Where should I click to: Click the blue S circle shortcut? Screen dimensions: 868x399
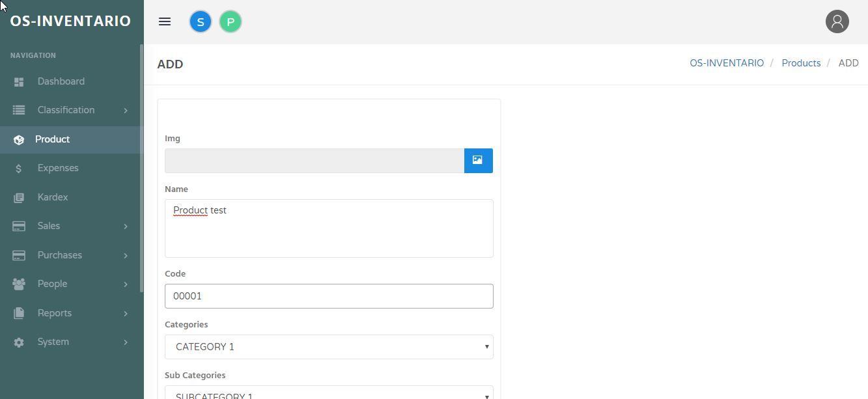click(x=201, y=21)
